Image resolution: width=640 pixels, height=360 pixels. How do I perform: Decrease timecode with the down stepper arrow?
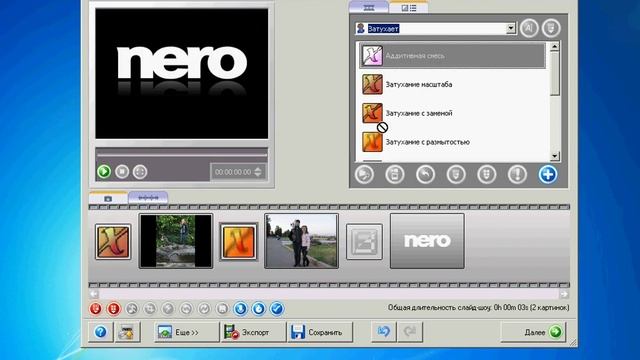(258, 175)
